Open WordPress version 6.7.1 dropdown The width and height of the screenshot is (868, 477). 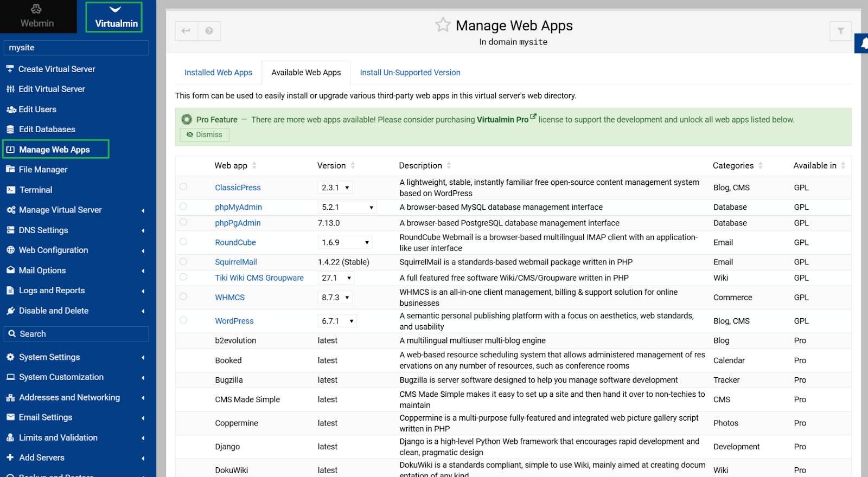point(337,321)
